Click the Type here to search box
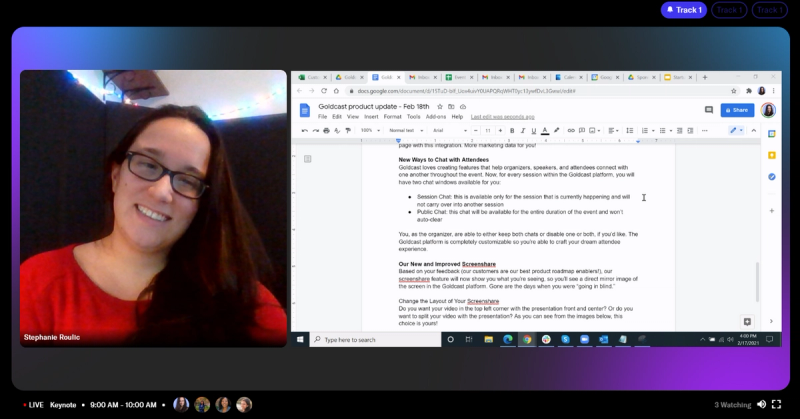 coord(376,339)
